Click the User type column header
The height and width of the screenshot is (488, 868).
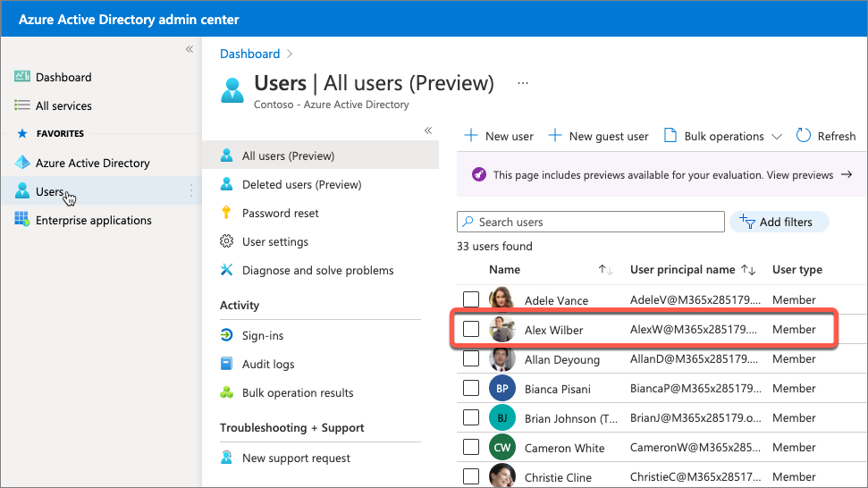797,269
